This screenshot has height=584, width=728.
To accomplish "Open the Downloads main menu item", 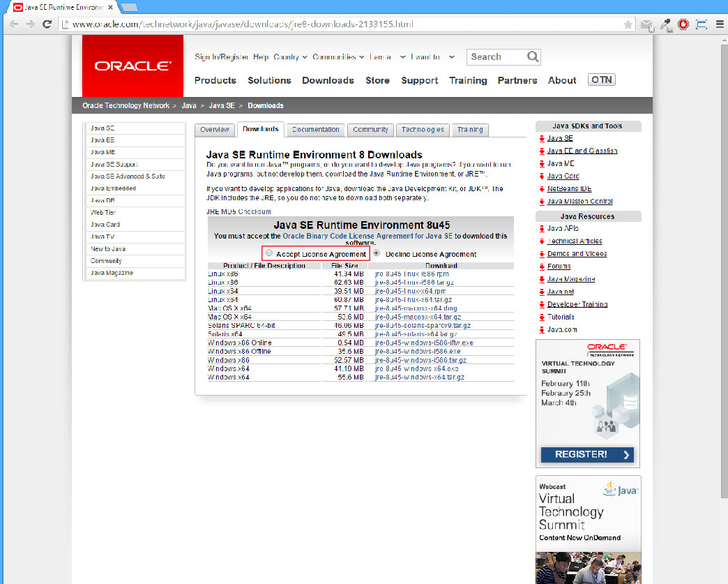I will pyautogui.click(x=328, y=80).
